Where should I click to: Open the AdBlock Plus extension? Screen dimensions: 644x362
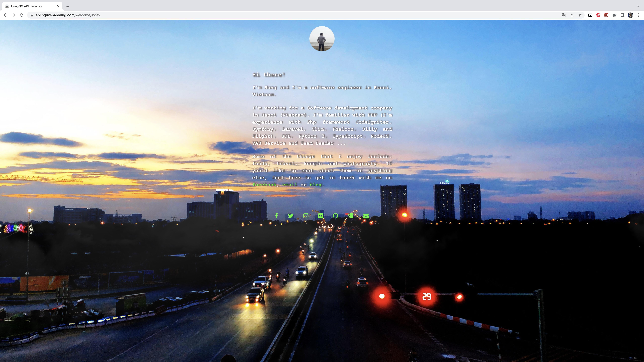(598, 15)
